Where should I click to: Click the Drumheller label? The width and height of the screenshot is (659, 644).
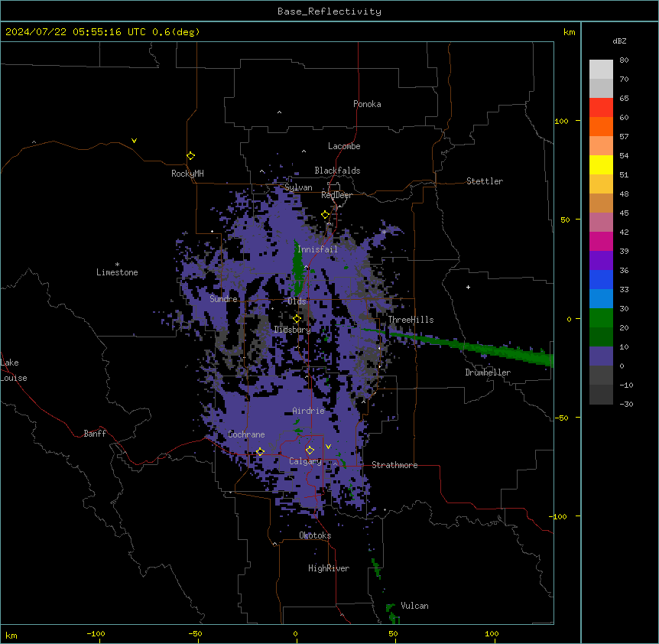coord(488,372)
